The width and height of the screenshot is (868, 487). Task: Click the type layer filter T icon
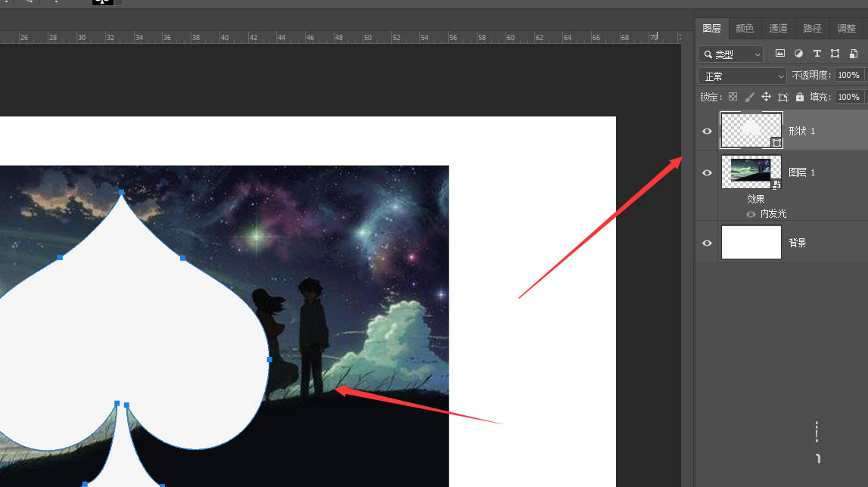(x=818, y=54)
